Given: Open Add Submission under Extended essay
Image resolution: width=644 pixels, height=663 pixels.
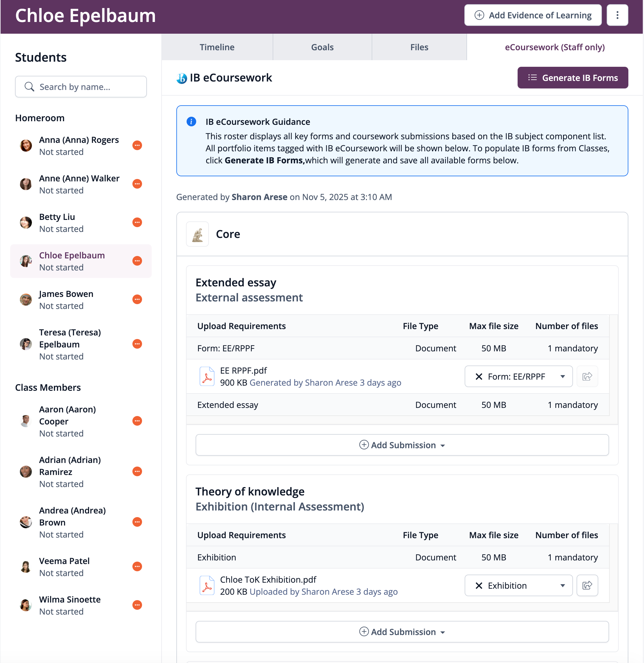Looking at the screenshot, I should (x=402, y=445).
